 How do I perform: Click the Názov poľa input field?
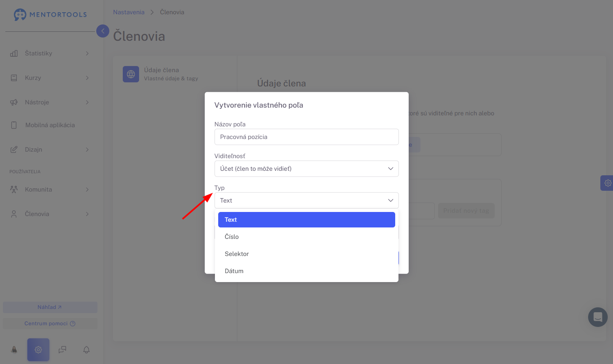coord(307,137)
